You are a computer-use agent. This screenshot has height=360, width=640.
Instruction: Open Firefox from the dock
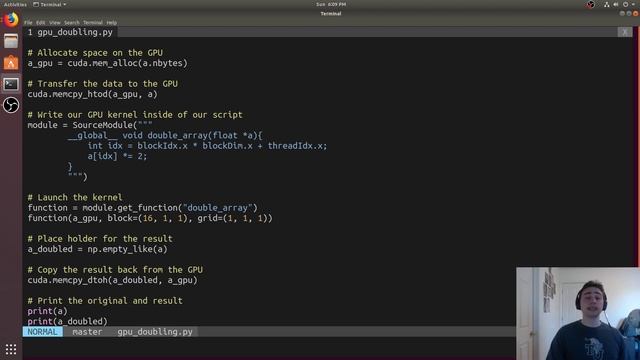coord(11,20)
